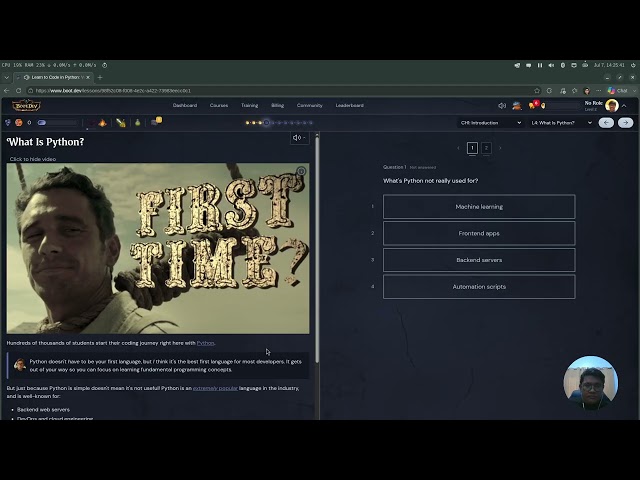The height and width of the screenshot is (480, 640).
Task: Click the system tray volume icon
Action: point(551,65)
